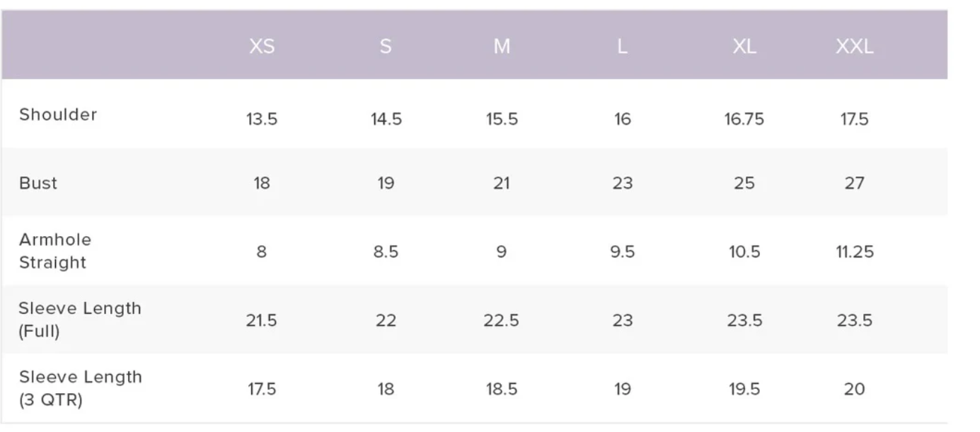Viewport: 980px width, 432px height.
Task: Click the Sleeve Length (3 QTR) label
Action: point(80,388)
